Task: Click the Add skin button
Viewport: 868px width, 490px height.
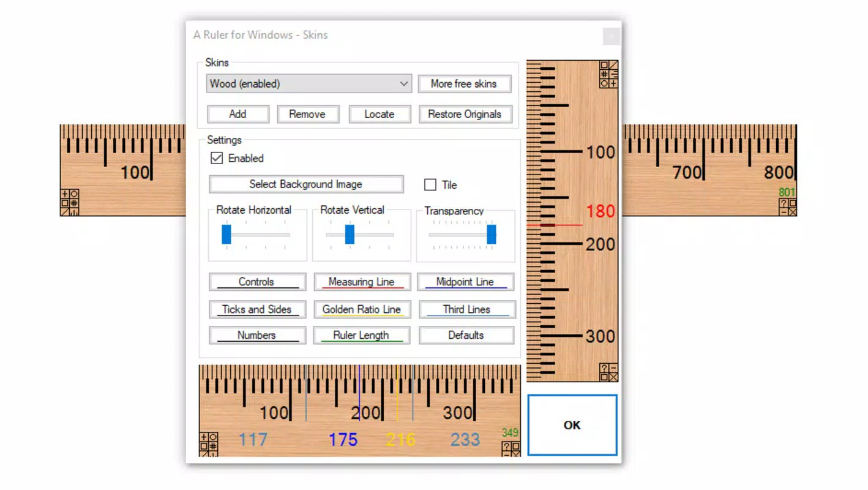Action: tap(238, 114)
